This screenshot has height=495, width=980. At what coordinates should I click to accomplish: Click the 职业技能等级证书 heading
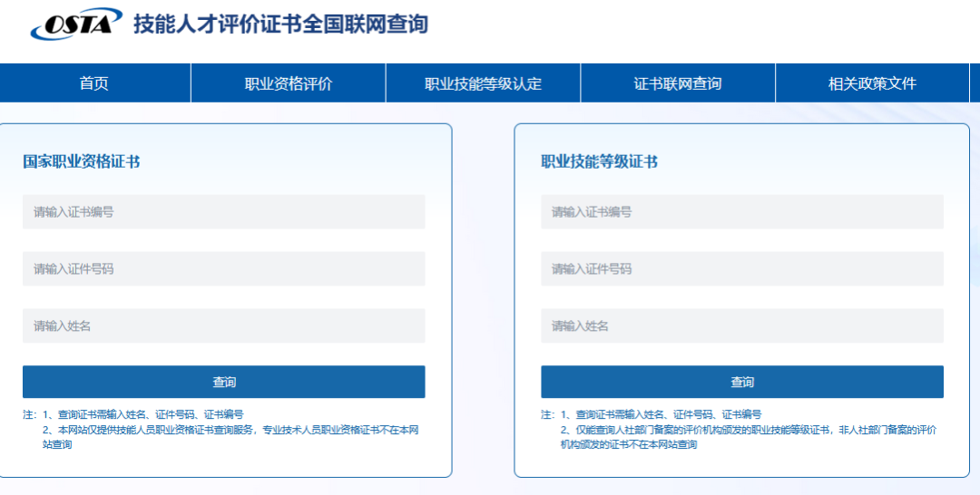click(600, 161)
